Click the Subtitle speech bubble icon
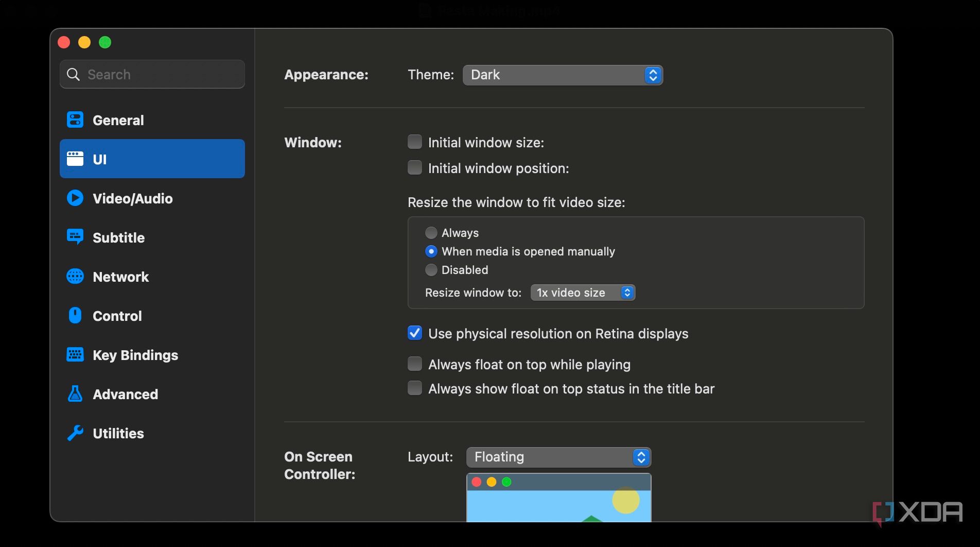 click(x=75, y=237)
